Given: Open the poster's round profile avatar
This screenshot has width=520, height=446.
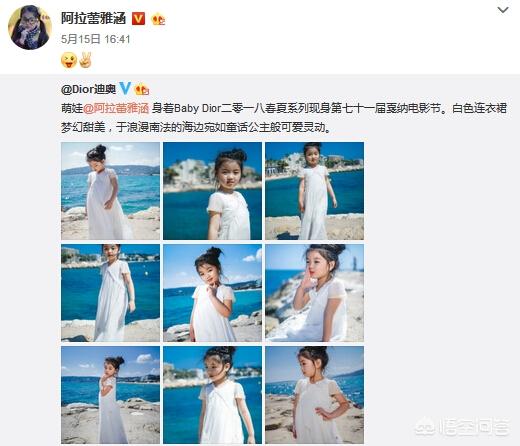Looking at the screenshot, I should pos(30,27).
